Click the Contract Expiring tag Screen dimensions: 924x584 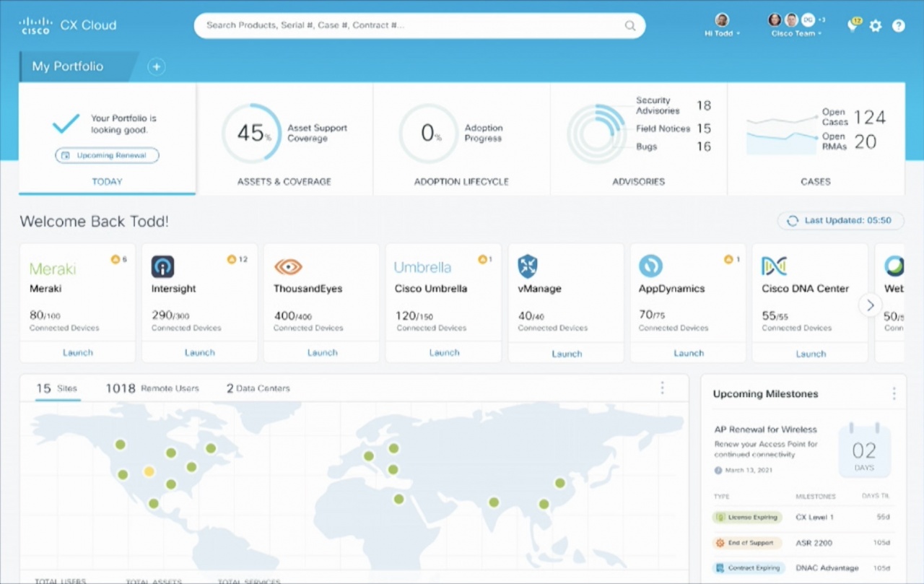749,568
